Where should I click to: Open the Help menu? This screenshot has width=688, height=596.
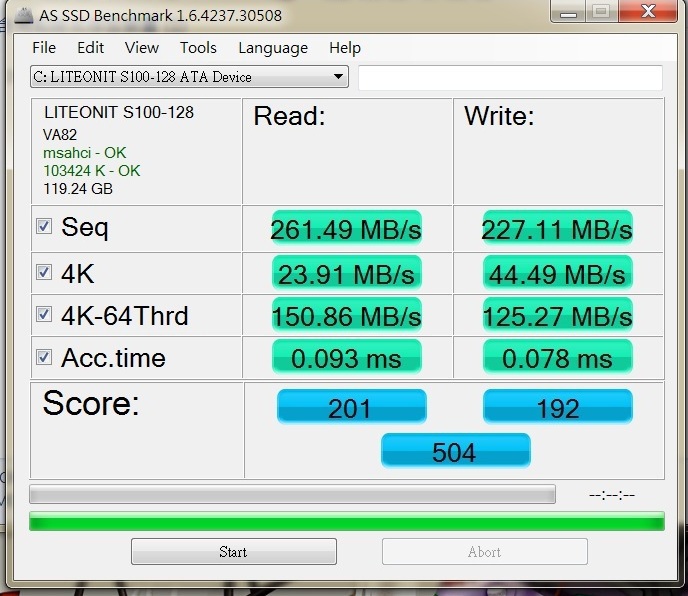coord(345,47)
